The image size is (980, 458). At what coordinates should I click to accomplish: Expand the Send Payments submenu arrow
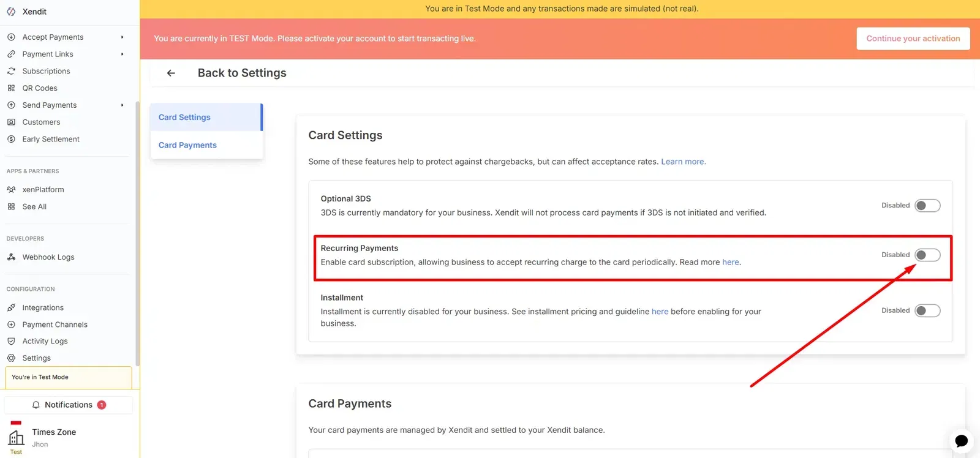click(x=122, y=105)
